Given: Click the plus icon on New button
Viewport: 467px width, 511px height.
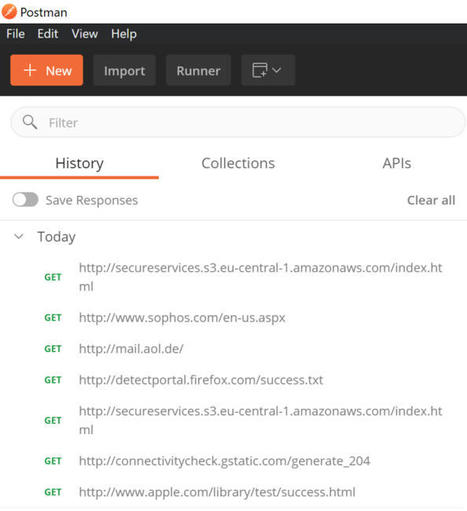Looking at the screenshot, I should [30, 70].
